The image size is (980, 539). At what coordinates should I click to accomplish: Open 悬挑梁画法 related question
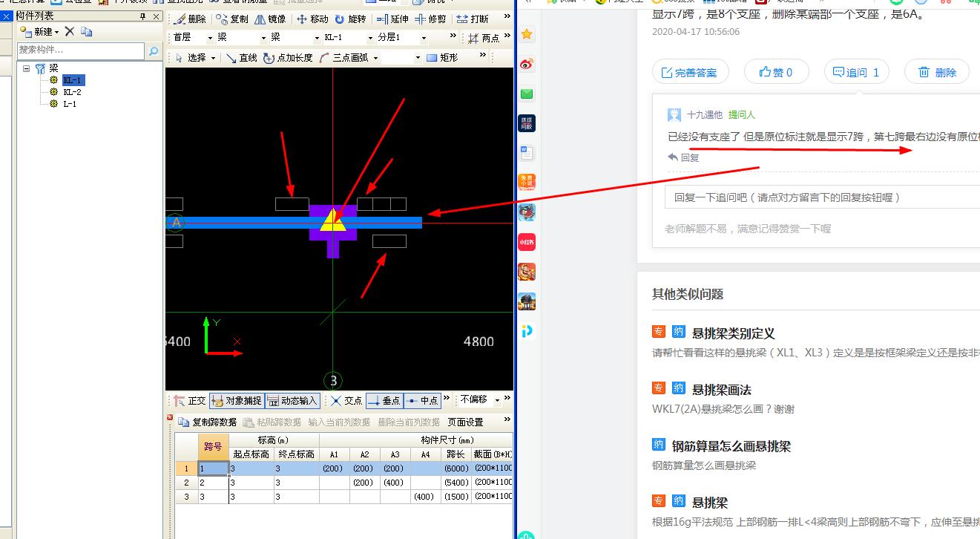[722, 390]
